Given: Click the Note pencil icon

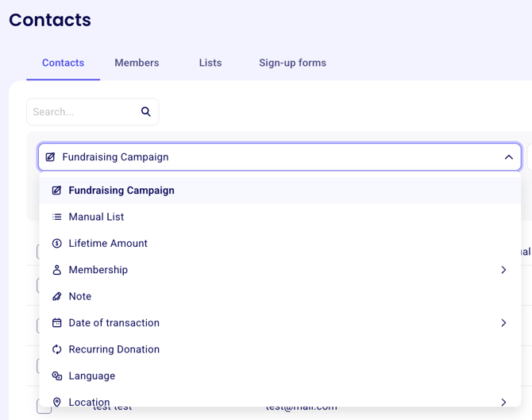Looking at the screenshot, I should [x=57, y=296].
